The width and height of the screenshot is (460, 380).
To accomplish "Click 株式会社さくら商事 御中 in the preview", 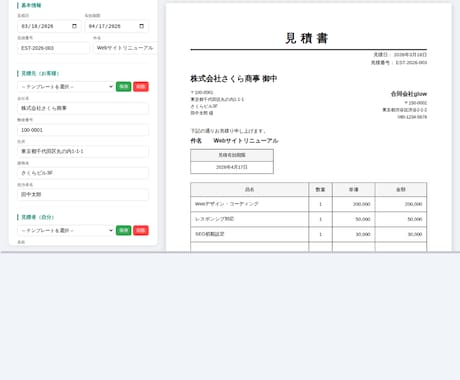I will coord(234,79).
